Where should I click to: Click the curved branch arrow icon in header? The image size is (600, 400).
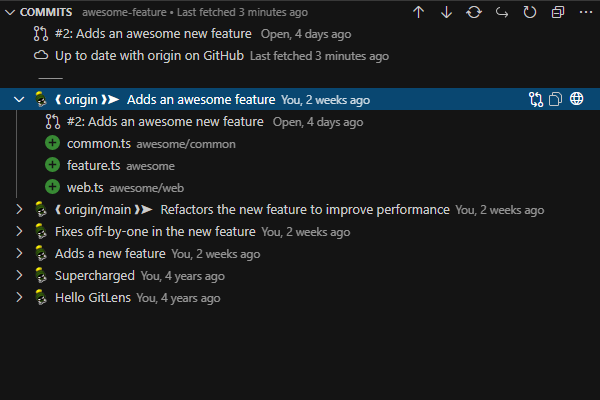point(502,12)
